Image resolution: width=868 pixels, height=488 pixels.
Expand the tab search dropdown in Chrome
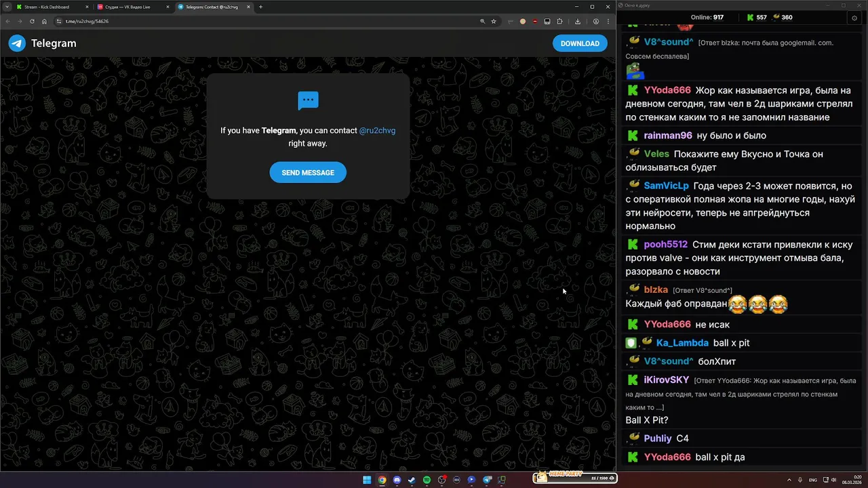coord(7,7)
